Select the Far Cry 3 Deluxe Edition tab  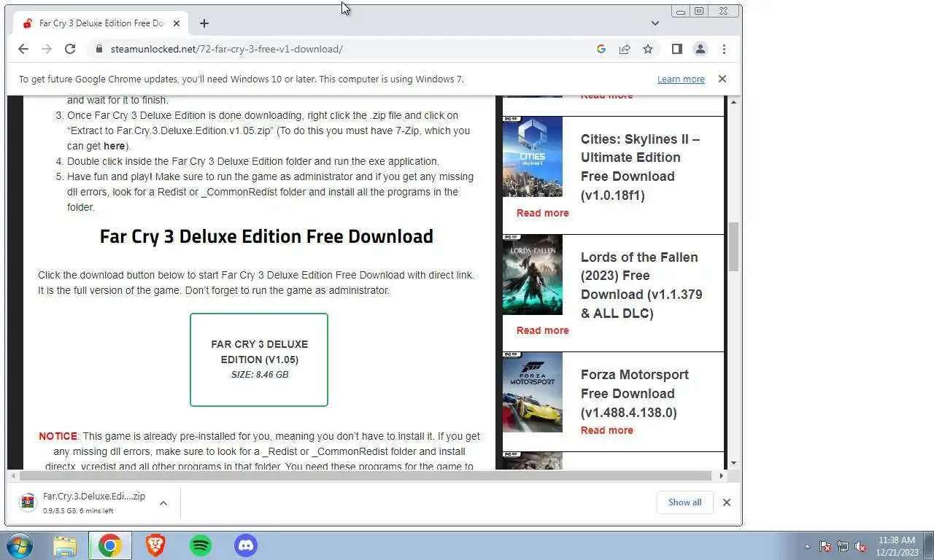[x=101, y=23]
